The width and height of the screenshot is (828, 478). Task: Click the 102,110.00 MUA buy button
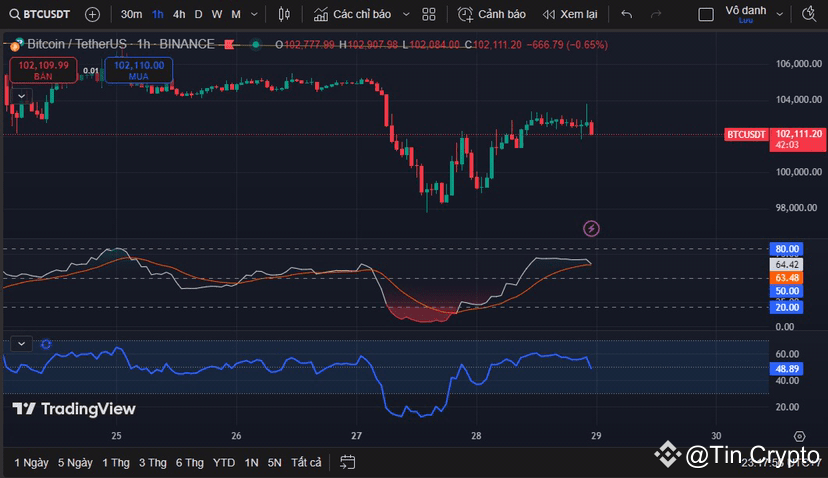139,70
